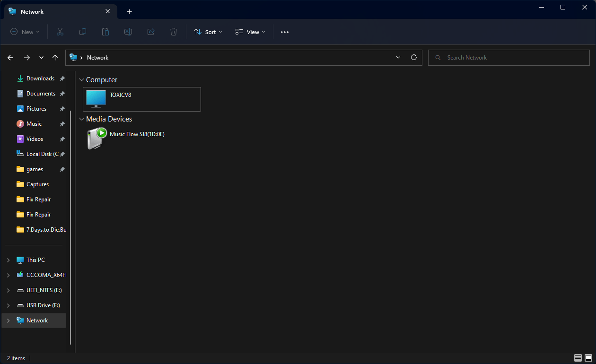Unpin Downloads using its pin icon
The width and height of the screenshot is (596, 364).
62,78
